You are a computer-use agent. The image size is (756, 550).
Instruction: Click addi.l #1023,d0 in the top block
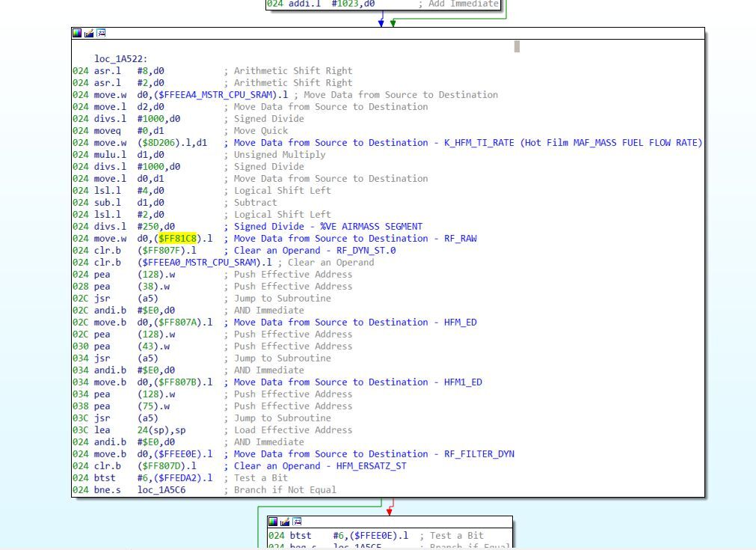pyautogui.click(x=331, y=4)
